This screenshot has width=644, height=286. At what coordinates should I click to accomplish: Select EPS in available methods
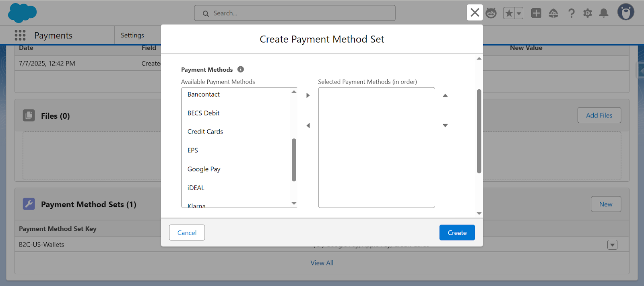click(x=236, y=150)
